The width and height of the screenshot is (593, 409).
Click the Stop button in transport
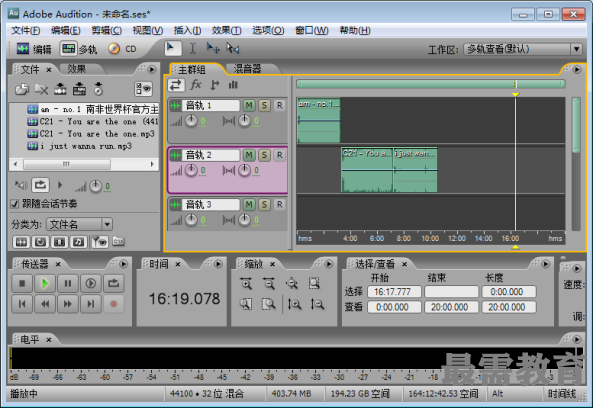(x=22, y=283)
